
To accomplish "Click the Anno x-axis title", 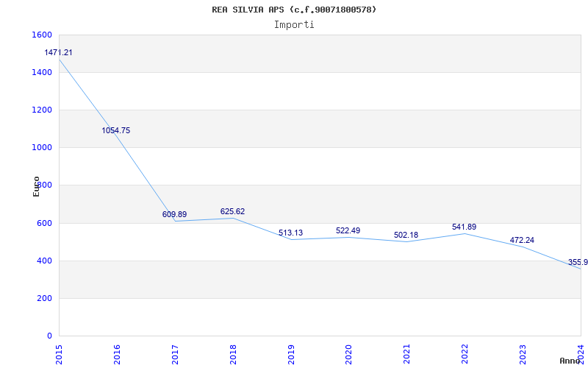I will (570, 361).
